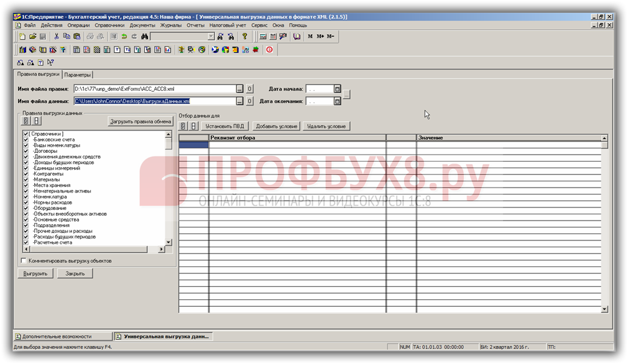Click mark-all icon under 'Отбор данных для'
Screen dimensions: 628x364
pos(183,126)
